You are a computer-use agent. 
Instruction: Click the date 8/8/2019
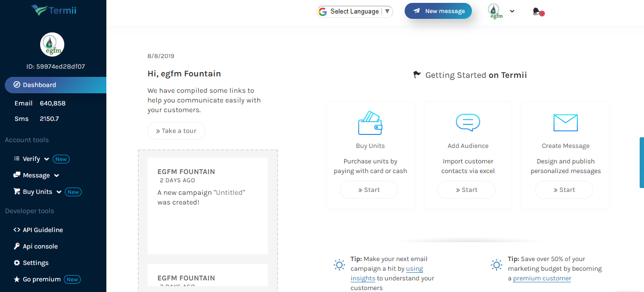point(161,56)
